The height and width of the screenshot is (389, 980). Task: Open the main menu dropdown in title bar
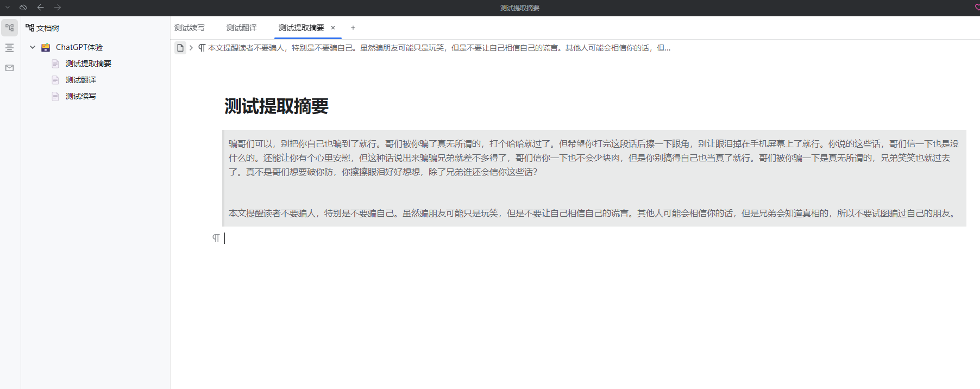[8, 8]
